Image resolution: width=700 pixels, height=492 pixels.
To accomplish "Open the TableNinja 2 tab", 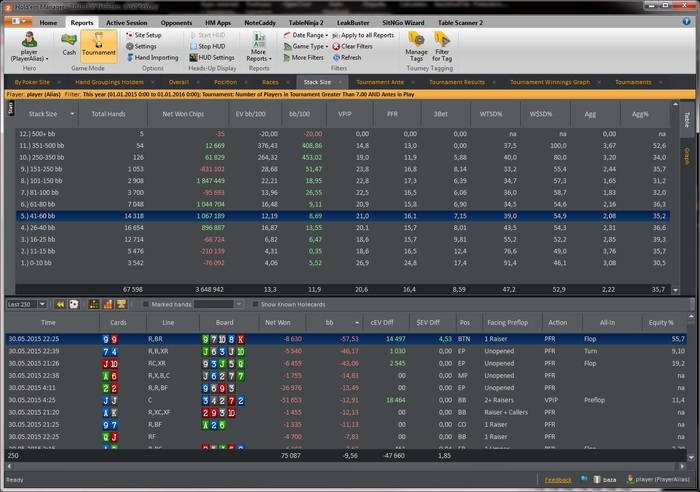I will tap(306, 23).
